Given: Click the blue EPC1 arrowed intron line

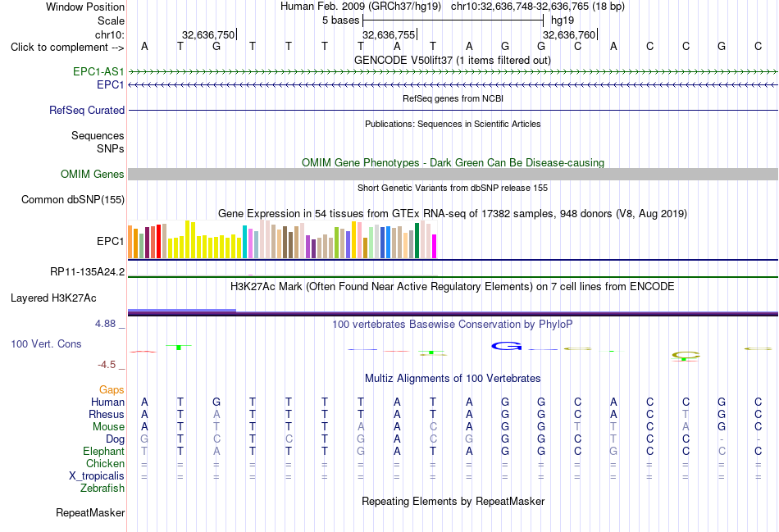Looking at the screenshot, I should (x=453, y=85).
